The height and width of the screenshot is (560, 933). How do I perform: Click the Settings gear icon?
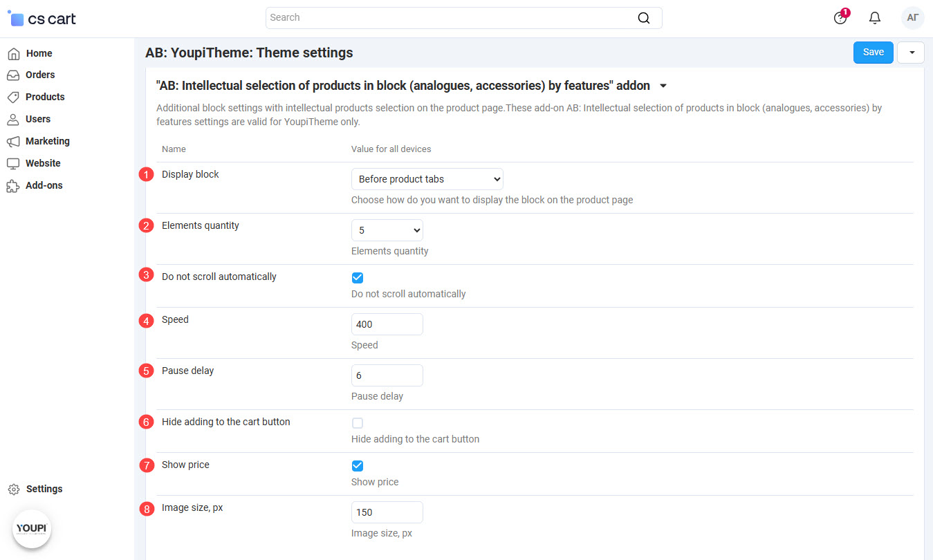pos(14,489)
